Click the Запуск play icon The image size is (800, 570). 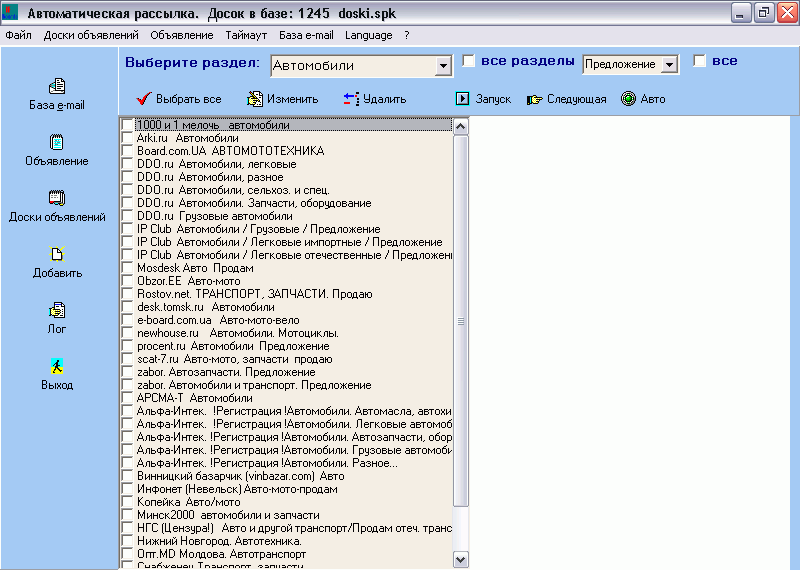(x=462, y=98)
